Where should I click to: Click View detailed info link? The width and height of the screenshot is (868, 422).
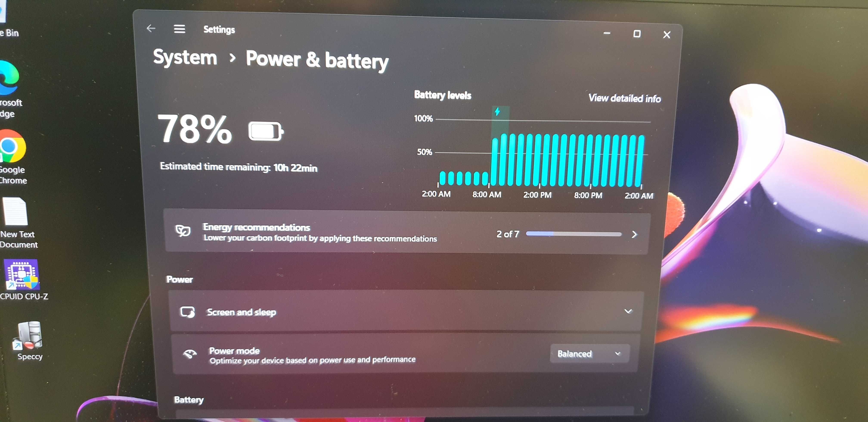[x=616, y=99]
